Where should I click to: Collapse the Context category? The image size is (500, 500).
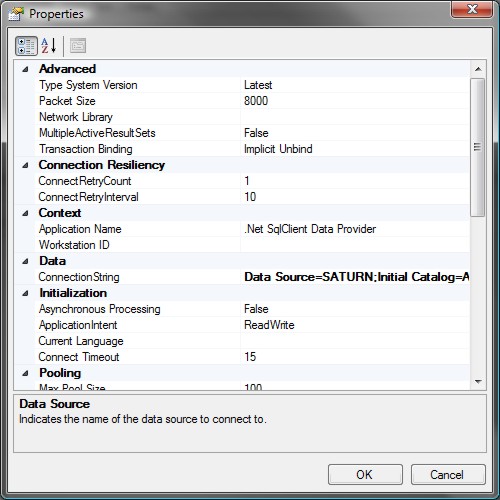tap(25, 213)
